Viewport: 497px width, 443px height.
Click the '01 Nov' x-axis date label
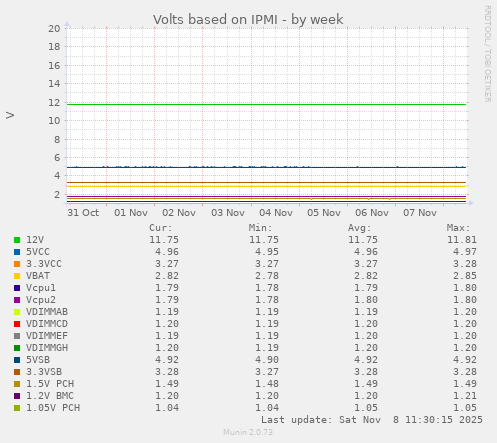(131, 213)
